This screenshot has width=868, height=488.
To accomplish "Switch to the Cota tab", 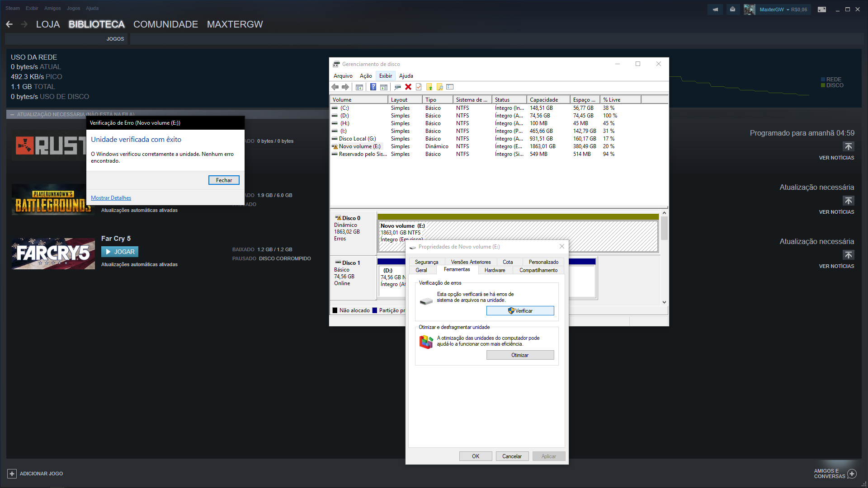I will tap(508, 262).
